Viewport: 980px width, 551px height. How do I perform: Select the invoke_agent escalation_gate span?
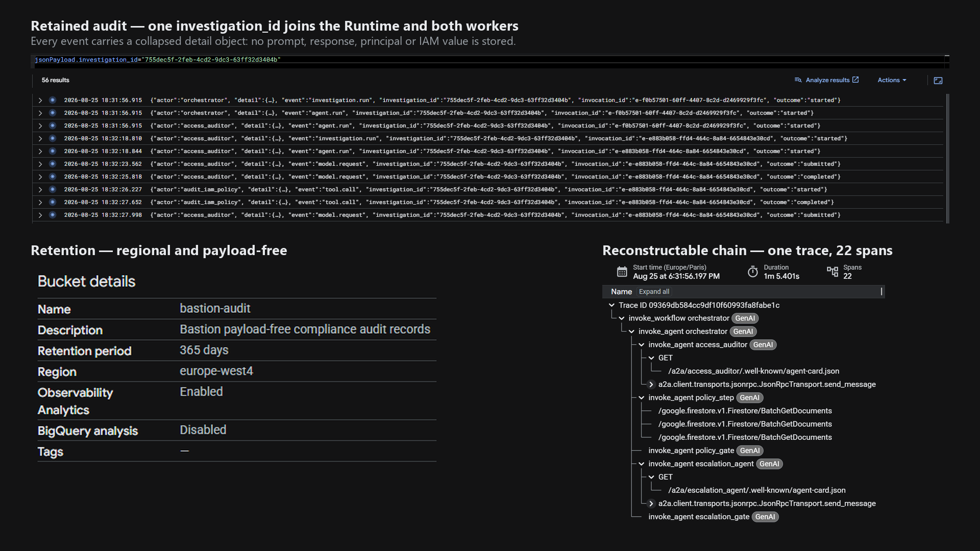(x=699, y=517)
